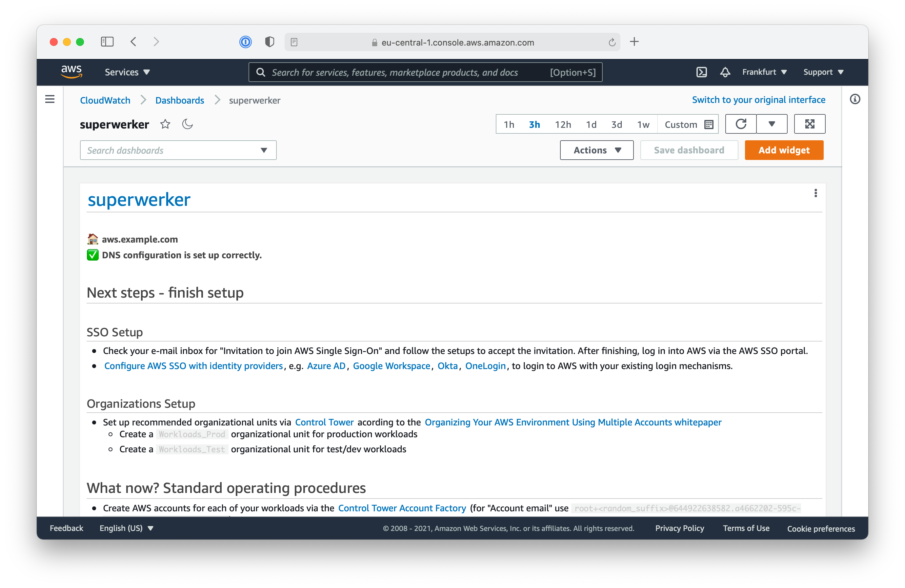Select the 1h time range

509,124
